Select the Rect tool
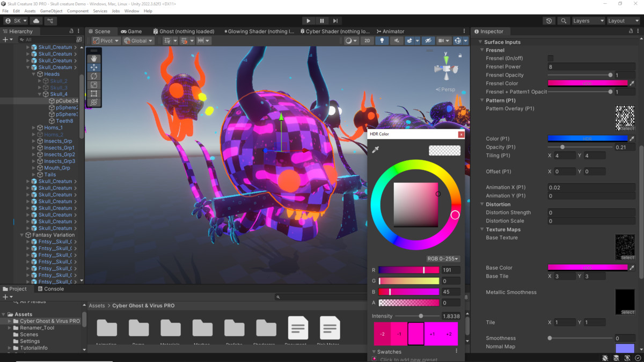Image resolution: width=644 pixels, height=362 pixels. pyautogui.click(x=94, y=93)
